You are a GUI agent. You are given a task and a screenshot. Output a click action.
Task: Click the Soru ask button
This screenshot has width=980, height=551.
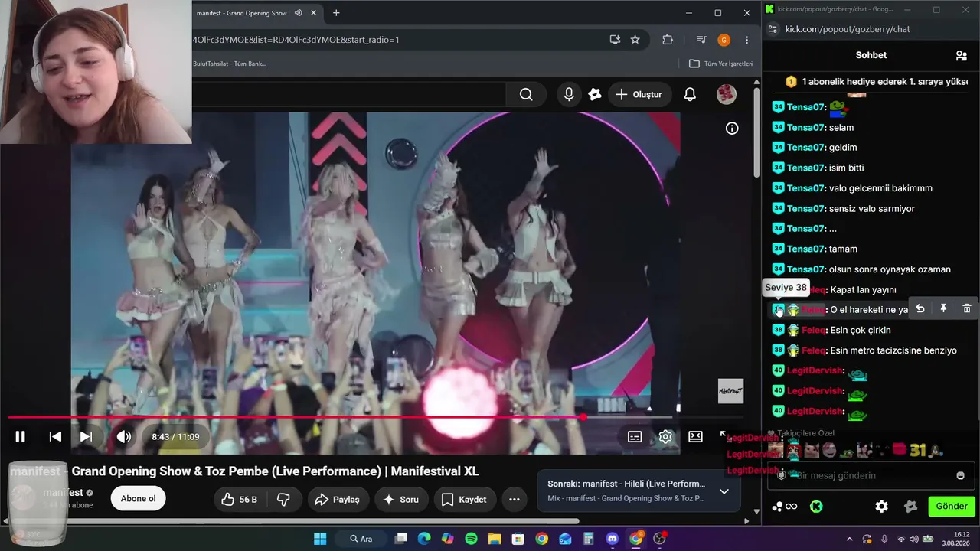[401, 499]
